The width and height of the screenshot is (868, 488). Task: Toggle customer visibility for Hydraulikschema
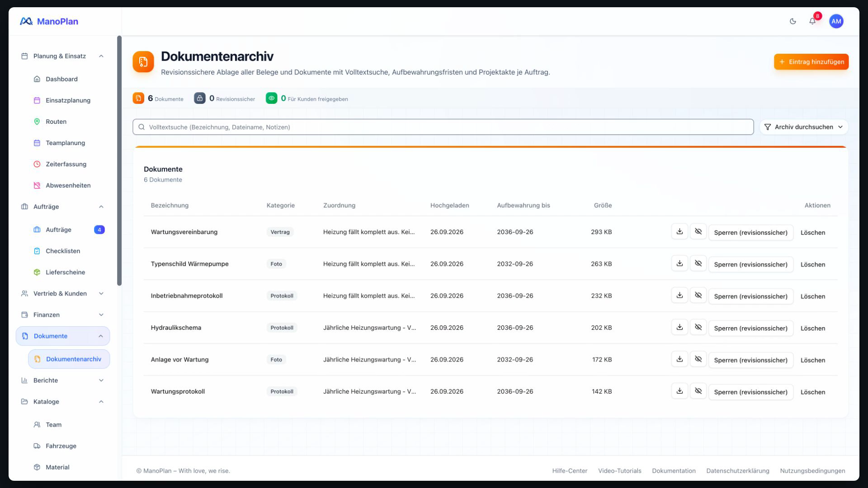tap(698, 327)
